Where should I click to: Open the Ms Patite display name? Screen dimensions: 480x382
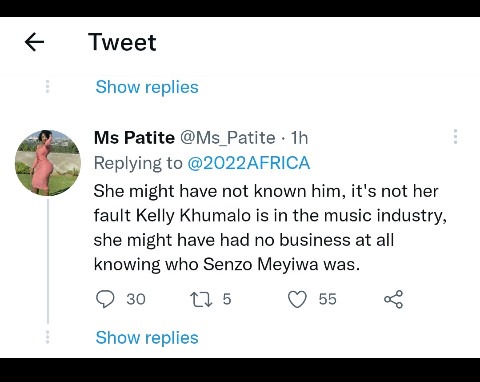click(134, 138)
